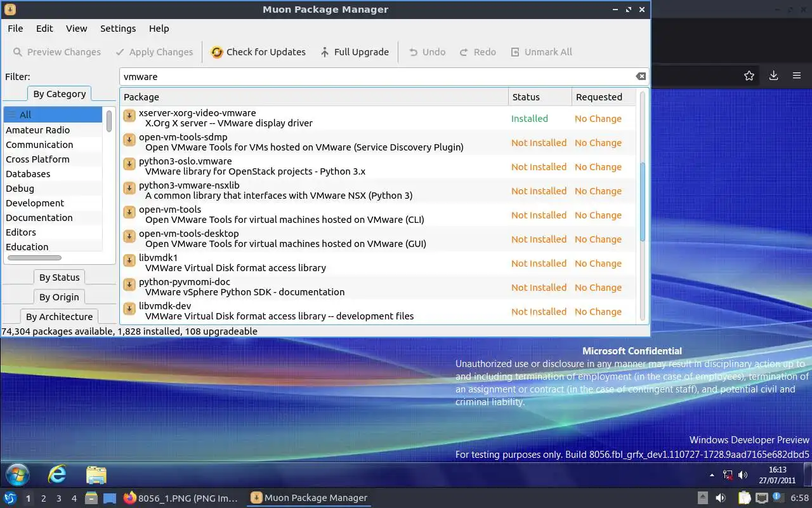Switch to the By Architecture tab
Viewport: 812px width, 508px height.
click(x=59, y=317)
